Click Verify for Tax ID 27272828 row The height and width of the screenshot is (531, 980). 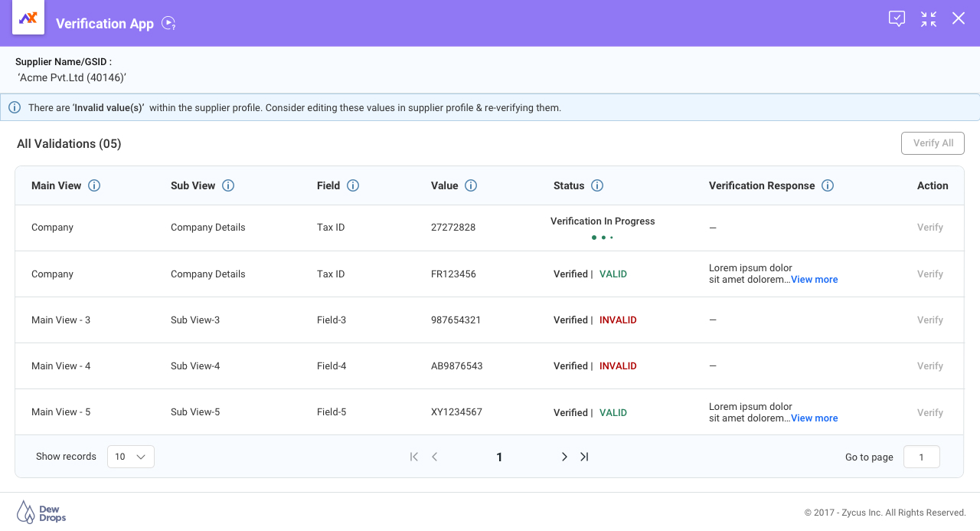click(930, 228)
